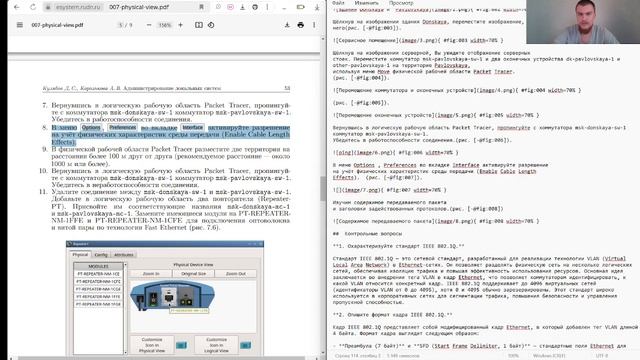Click the Repeater dialog figure in PDF

165,298
